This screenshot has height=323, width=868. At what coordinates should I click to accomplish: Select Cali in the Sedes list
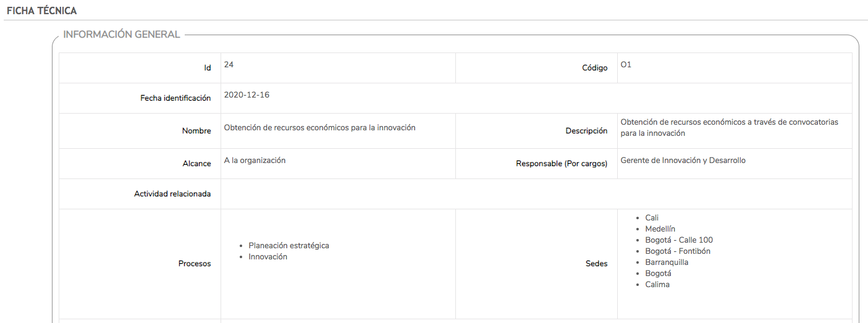(652, 218)
